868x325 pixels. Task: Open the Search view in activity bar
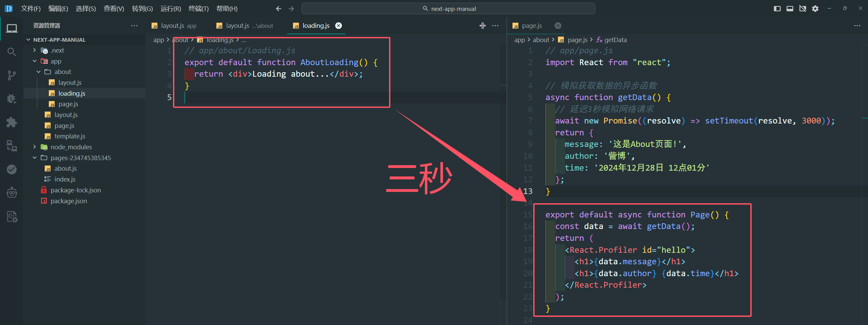(12, 52)
